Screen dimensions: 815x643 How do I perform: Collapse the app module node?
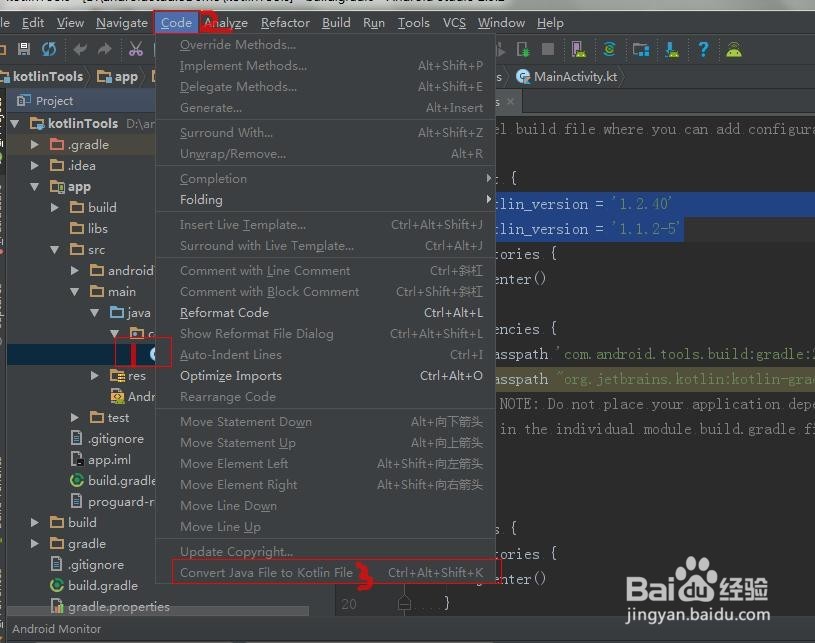[35, 187]
